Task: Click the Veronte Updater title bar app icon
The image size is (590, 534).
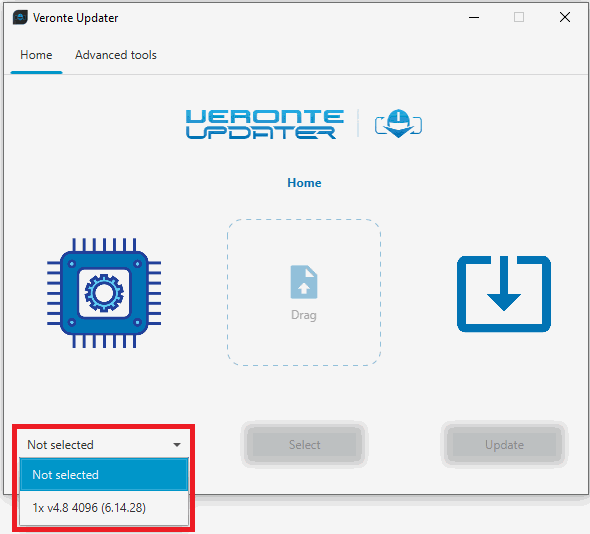Action: click(20, 17)
